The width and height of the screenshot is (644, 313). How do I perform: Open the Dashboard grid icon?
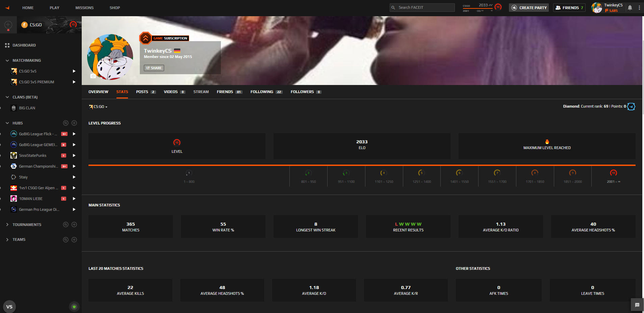pos(7,45)
